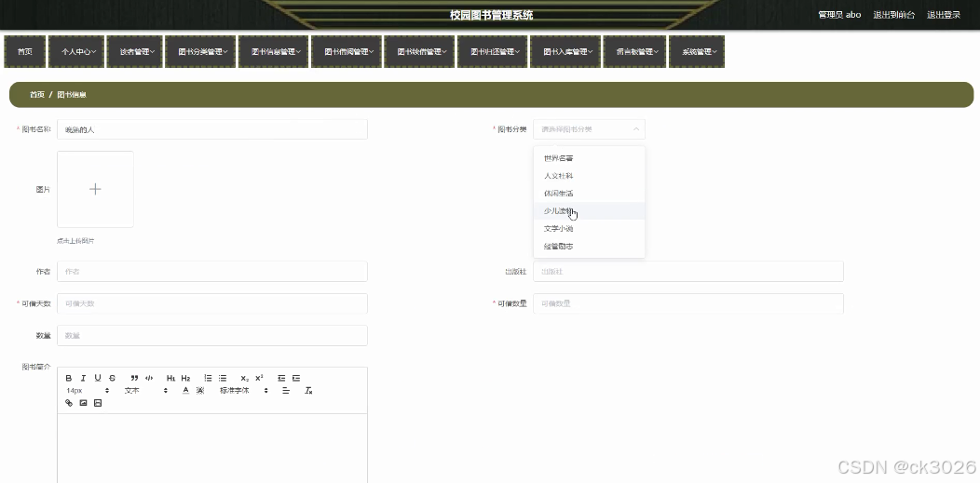Insert a video in the editor
The width and height of the screenshot is (980, 483).
[x=98, y=403]
